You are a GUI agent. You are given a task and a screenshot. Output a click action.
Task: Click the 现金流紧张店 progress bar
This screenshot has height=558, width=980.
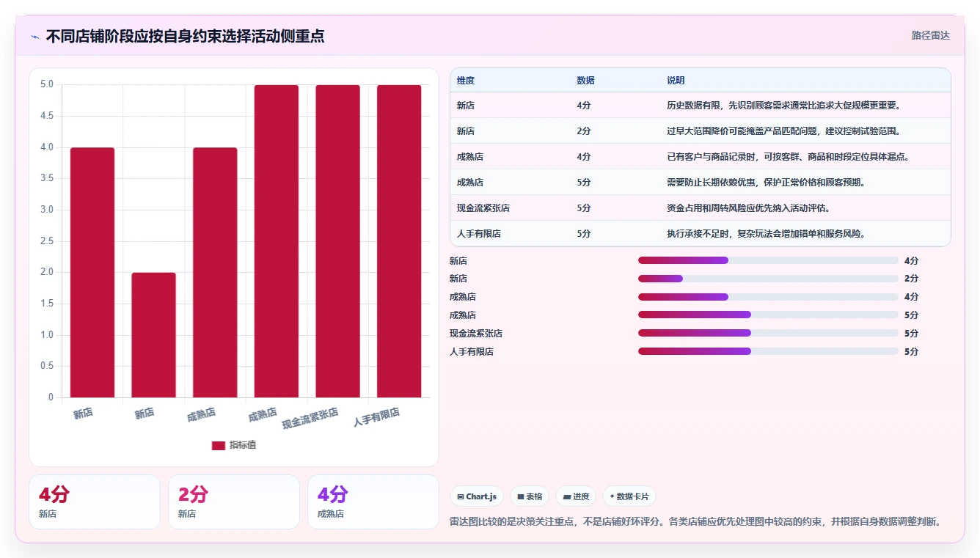click(768, 333)
